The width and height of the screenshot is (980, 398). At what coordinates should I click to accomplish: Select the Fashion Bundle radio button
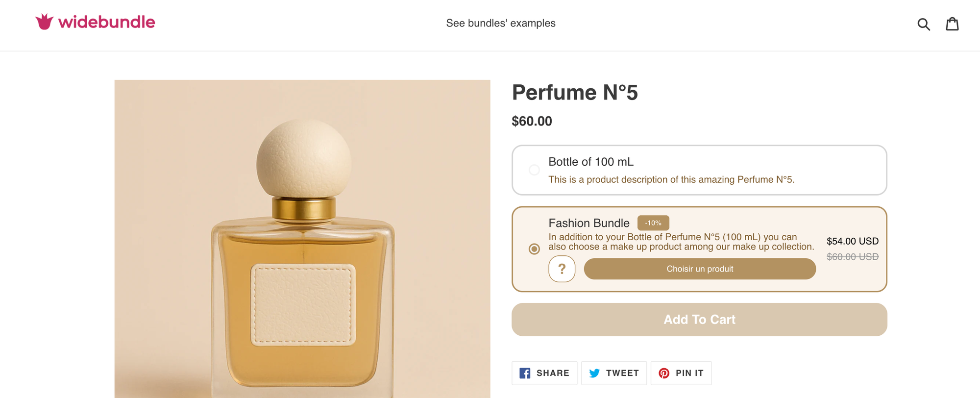pyautogui.click(x=534, y=249)
